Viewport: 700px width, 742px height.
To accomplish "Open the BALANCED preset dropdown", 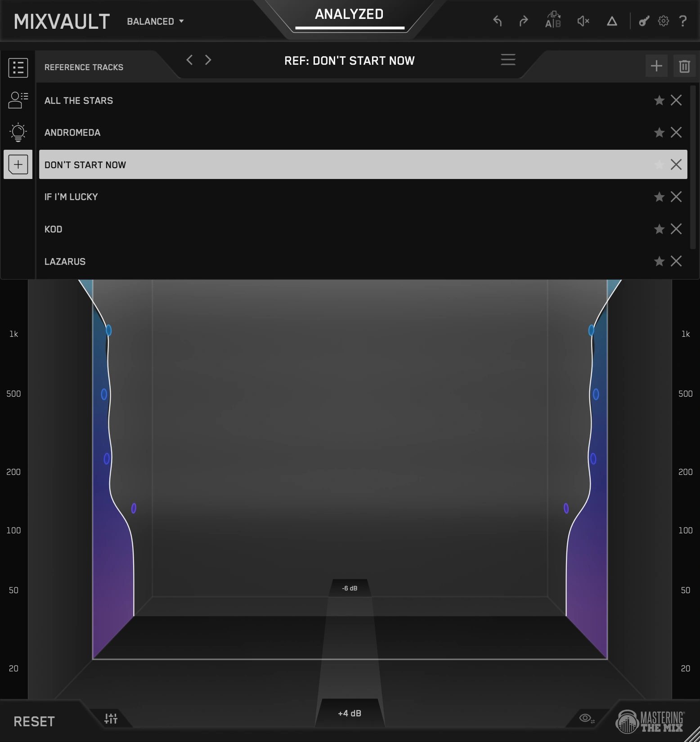I will point(155,22).
